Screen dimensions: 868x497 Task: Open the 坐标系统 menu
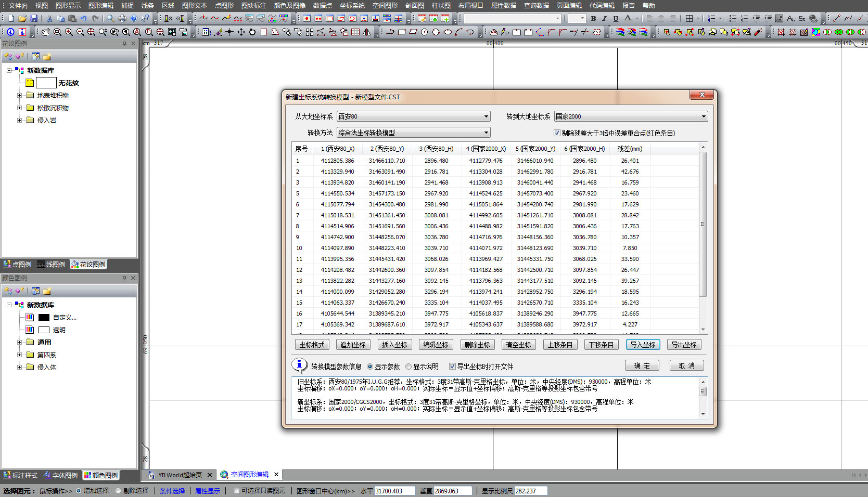point(352,5)
